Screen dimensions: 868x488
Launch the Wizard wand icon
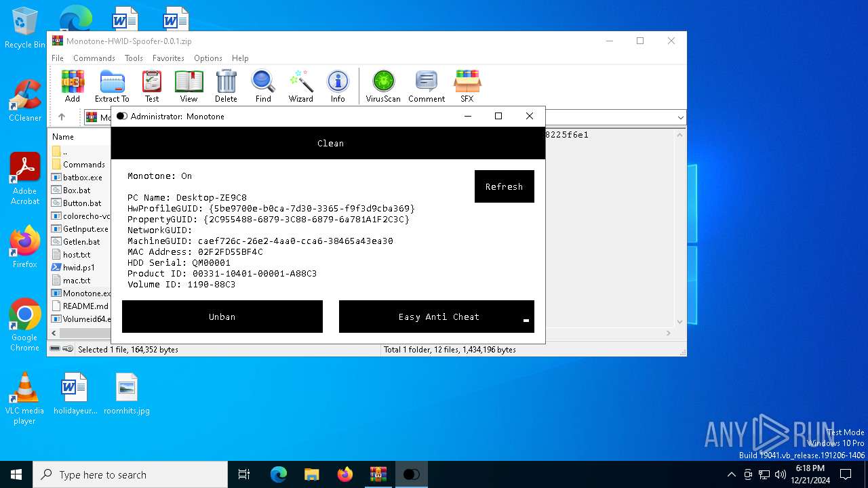(x=300, y=86)
